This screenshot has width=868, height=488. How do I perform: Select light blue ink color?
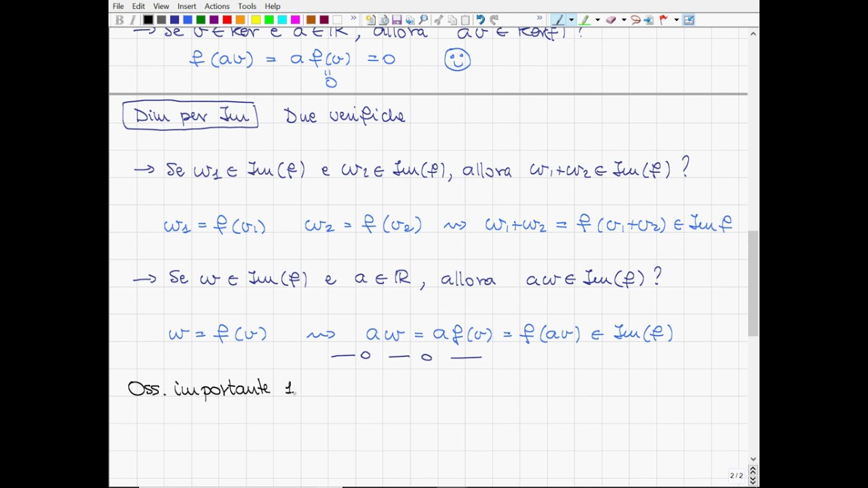coord(188,20)
